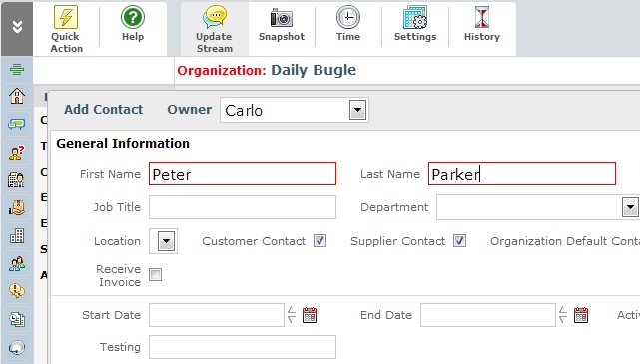The image size is (640, 364).
Task: Open the Owner dropdown showing Carlo
Action: [x=295, y=110]
